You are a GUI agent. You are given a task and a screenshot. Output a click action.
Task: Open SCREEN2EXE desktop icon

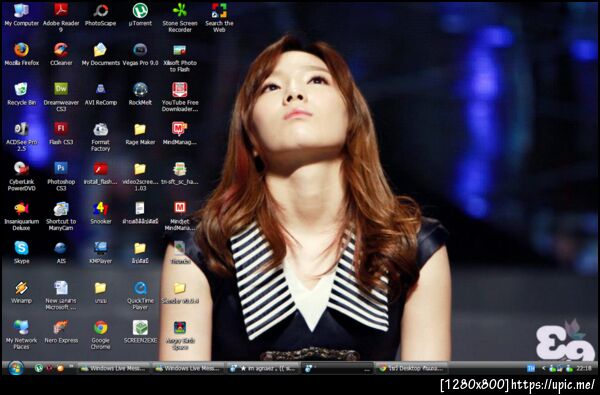140,331
